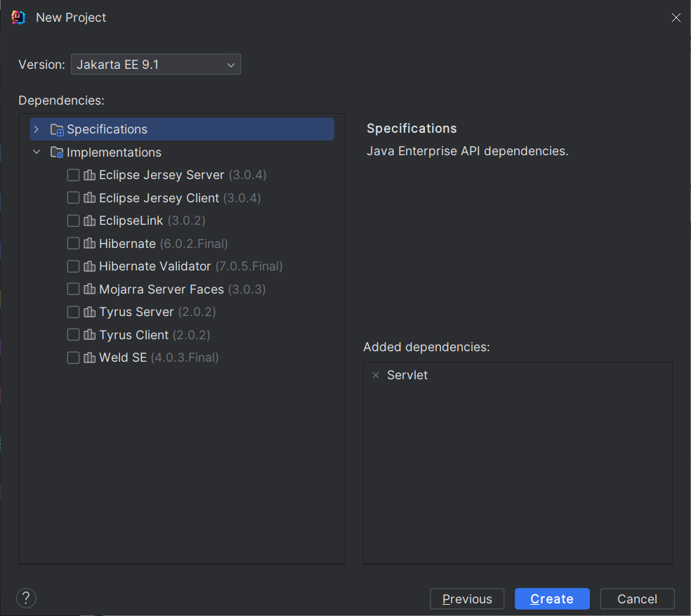Viewport: 691px width, 616px height.
Task: Click the Weld SE library icon
Action: [x=89, y=358]
